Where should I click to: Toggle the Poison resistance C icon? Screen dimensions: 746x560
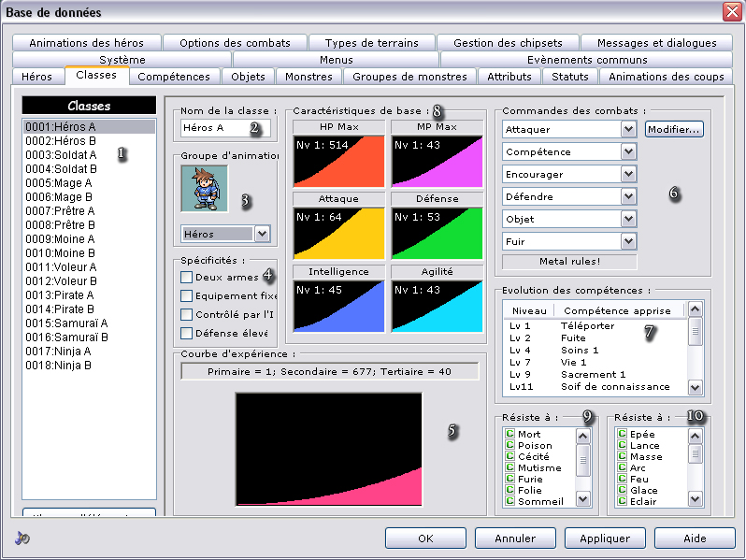point(510,445)
